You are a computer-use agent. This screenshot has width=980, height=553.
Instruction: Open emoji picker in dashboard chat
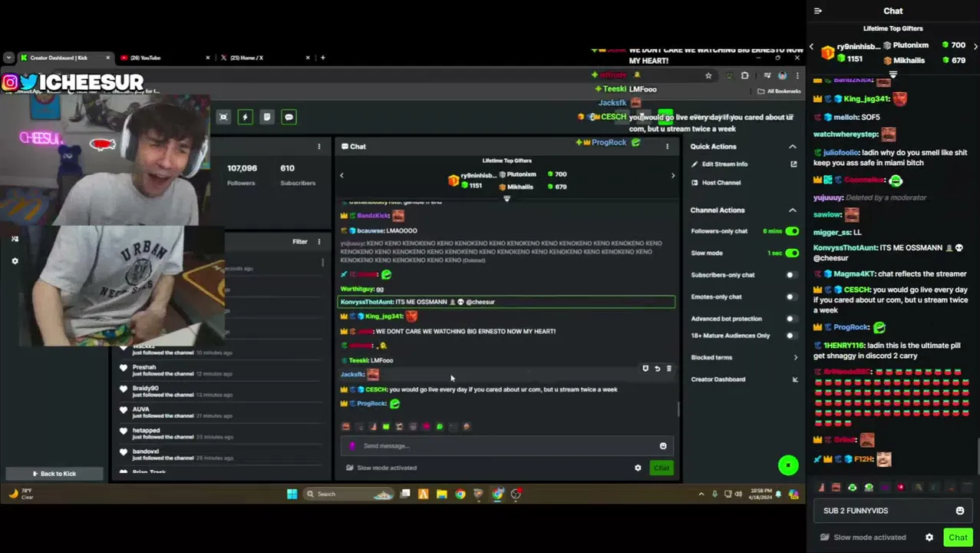point(663,445)
